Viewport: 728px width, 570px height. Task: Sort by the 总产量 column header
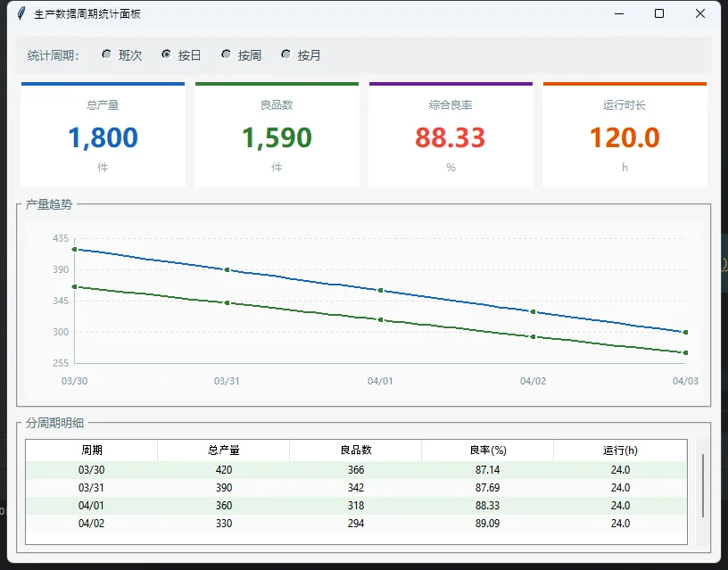(x=224, y=450)
